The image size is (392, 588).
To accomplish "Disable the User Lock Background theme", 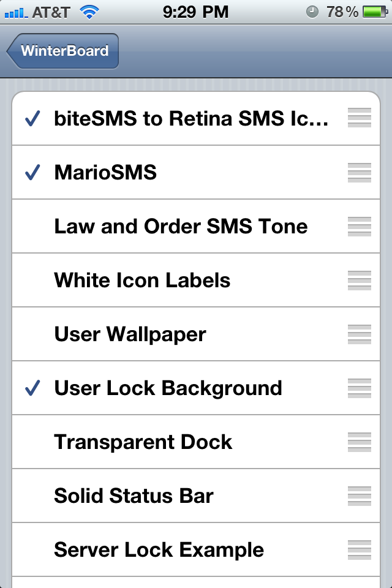I will [196, 388].
